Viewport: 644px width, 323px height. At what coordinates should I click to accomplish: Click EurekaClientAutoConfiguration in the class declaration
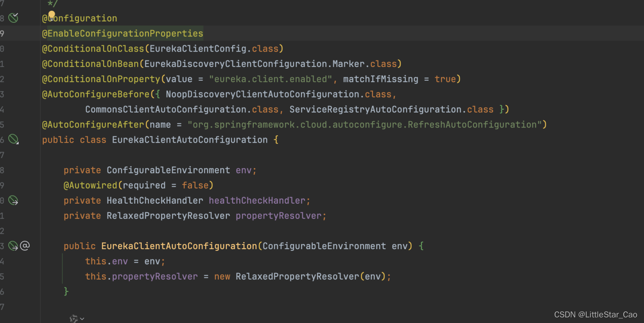[190, 140]
